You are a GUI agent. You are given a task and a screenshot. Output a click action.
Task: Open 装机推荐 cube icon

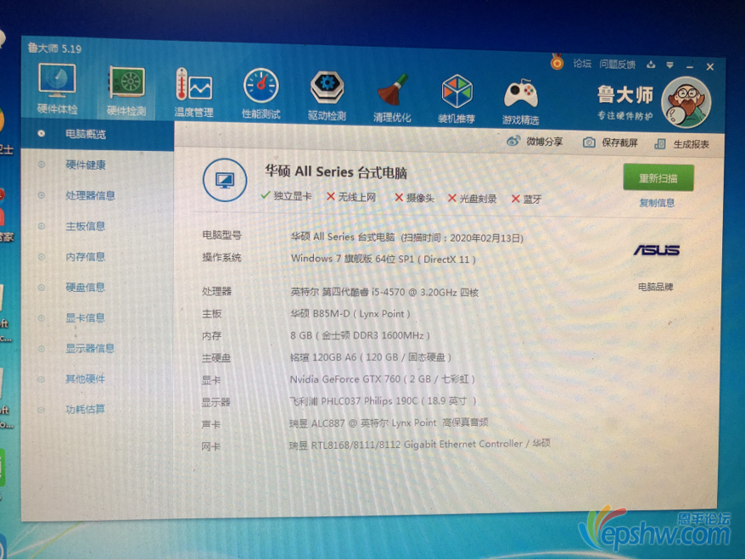click(x=457, y=98)
